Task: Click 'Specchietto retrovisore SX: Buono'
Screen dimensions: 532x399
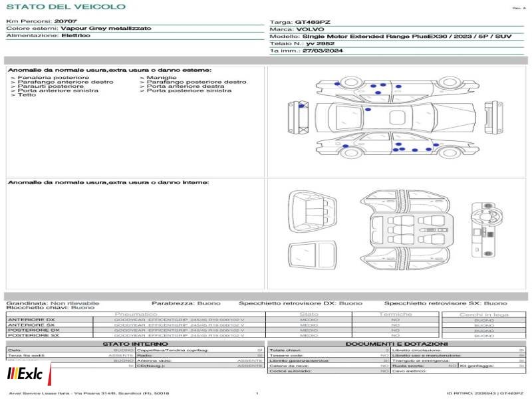Action: 446,303
